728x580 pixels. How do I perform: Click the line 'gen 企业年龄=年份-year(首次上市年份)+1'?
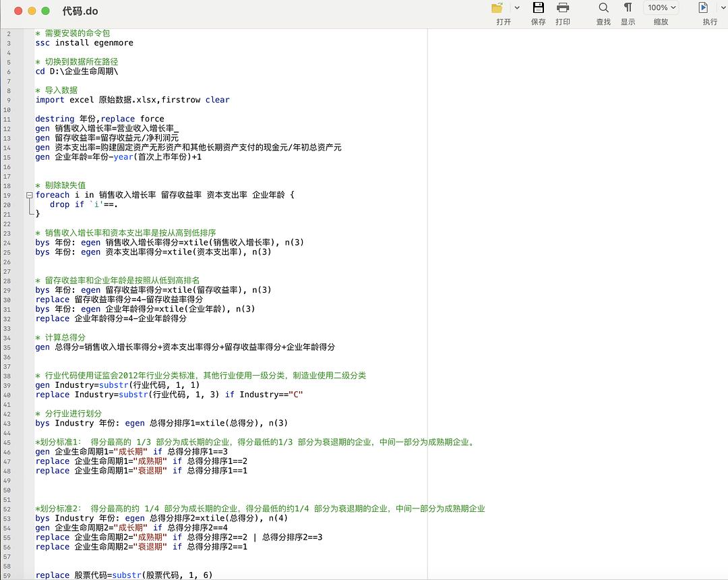tap(119, 157)
